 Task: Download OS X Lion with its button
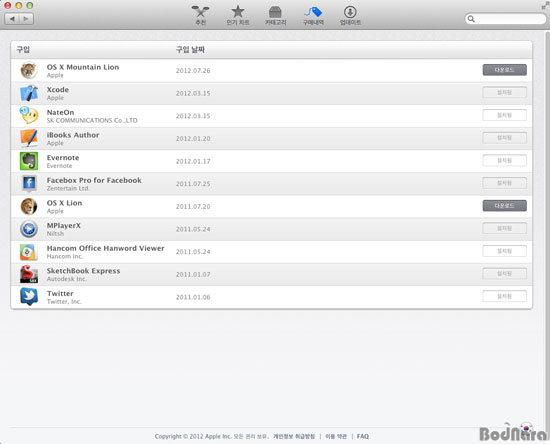(x=504, y=206)
